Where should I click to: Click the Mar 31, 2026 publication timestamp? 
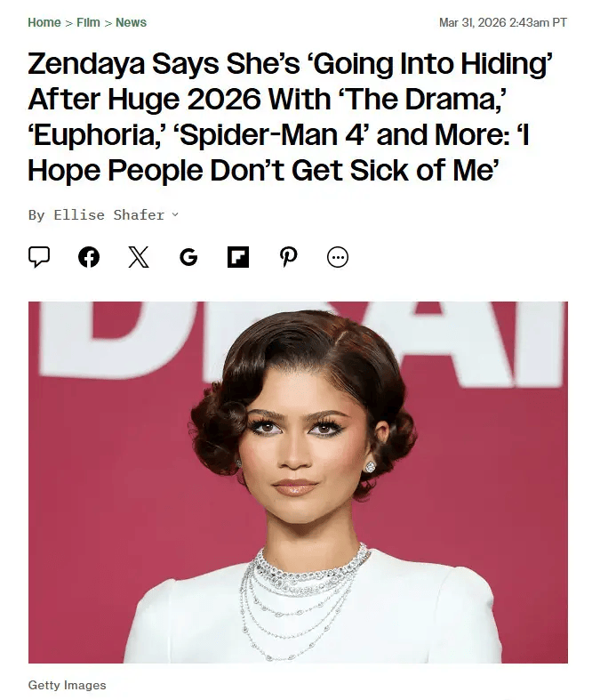[476, 22]
